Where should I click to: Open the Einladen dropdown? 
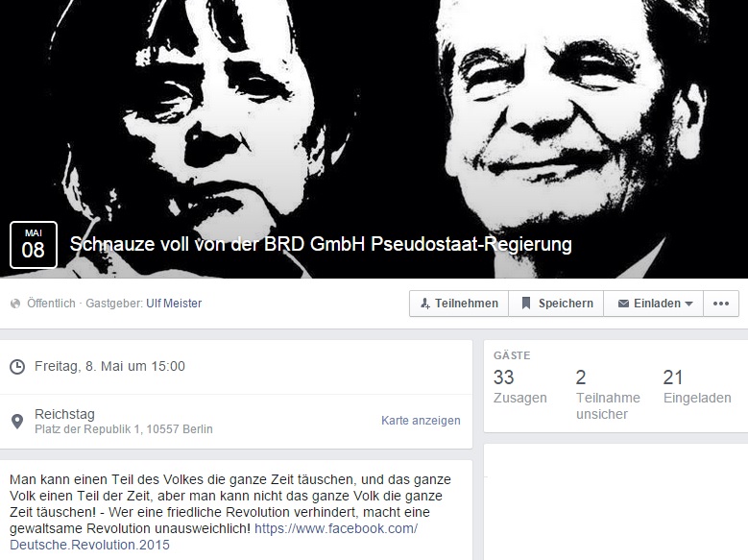(654, 304)
